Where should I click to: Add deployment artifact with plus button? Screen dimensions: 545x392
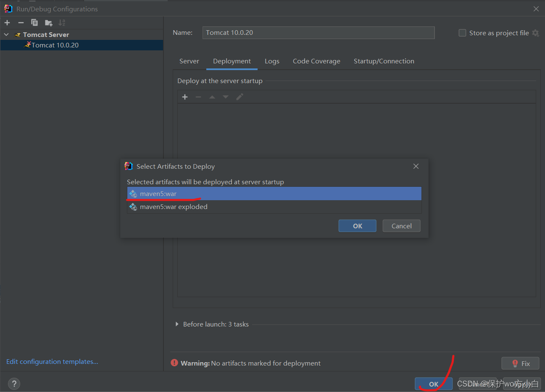[x=185, y=97]
